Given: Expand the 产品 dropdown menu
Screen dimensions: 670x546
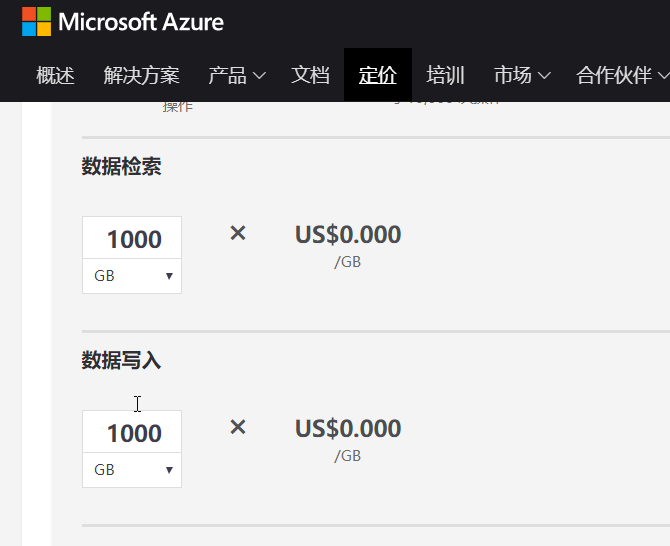Looking at the screenshot, I should (236, 75).
